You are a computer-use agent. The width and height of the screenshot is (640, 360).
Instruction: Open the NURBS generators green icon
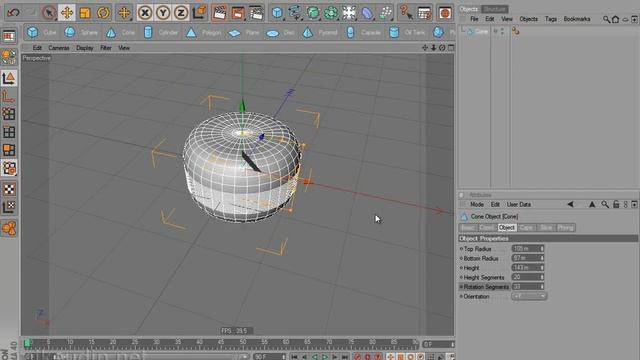(313, 13)
